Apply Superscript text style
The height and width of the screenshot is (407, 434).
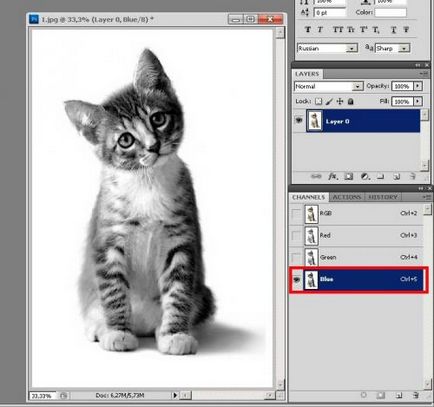coord(363,30)
